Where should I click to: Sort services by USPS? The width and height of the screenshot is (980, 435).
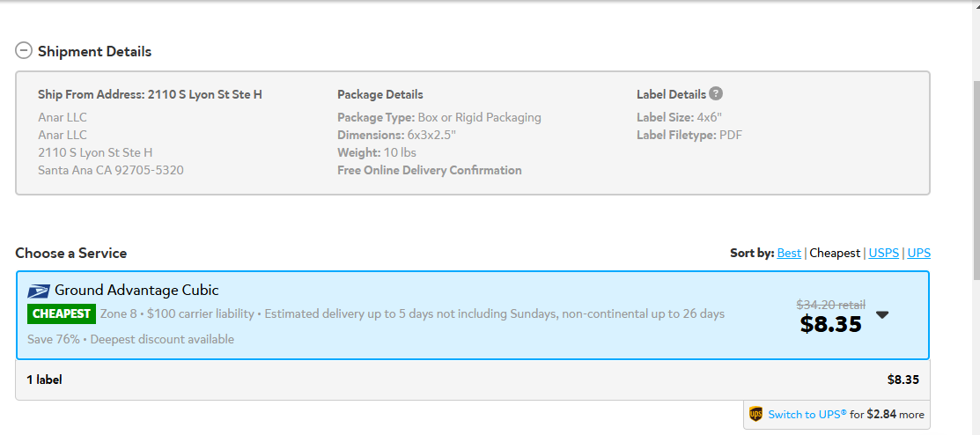[x=884, y=253]
